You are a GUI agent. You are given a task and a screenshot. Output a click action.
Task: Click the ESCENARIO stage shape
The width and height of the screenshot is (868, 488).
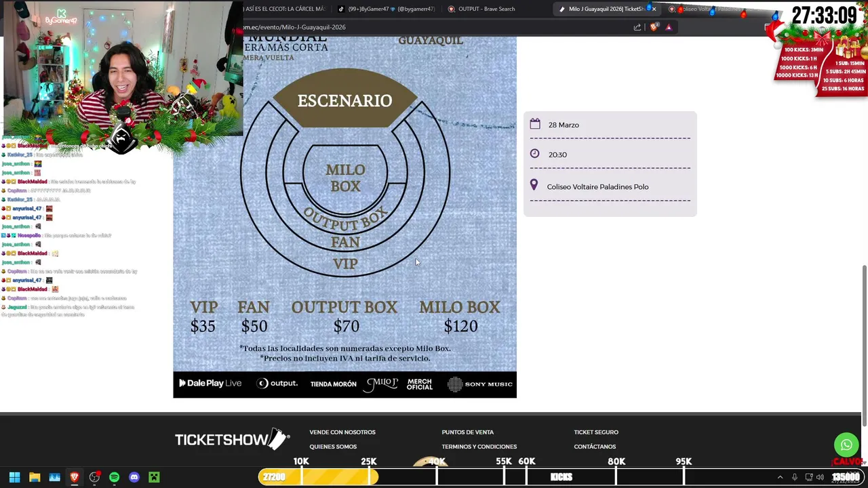[344, 98]
